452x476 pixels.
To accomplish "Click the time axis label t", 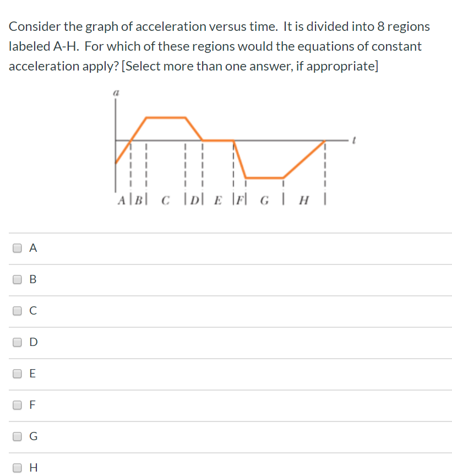I will 354,140.
